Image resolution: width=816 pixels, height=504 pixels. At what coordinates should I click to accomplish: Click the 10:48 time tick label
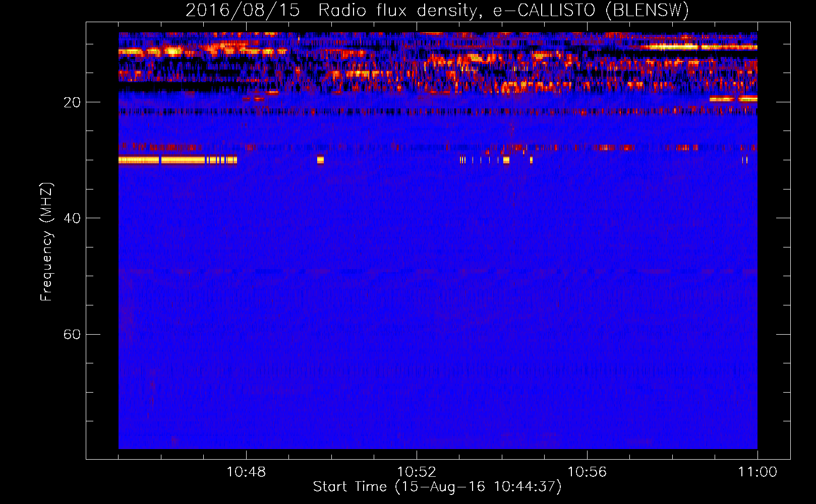click(x=246, y=472)
